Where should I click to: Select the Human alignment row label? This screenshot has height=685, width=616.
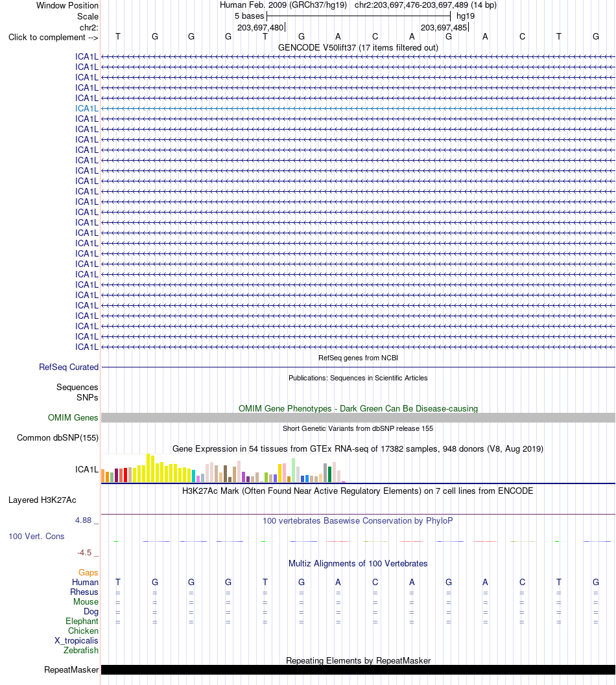[85, 583]
